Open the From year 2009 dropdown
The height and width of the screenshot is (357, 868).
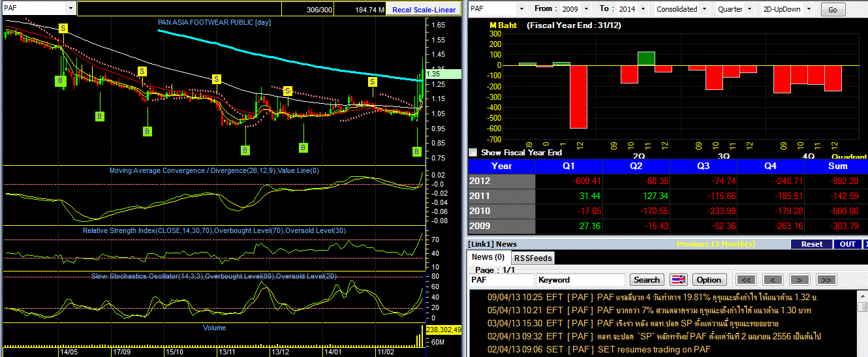click(585, 9)
